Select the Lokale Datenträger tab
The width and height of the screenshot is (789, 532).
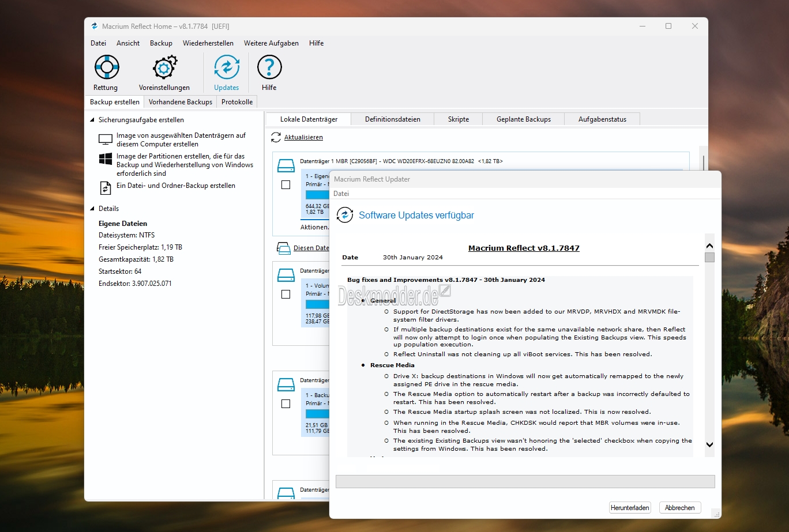click(x=309, y=119)
